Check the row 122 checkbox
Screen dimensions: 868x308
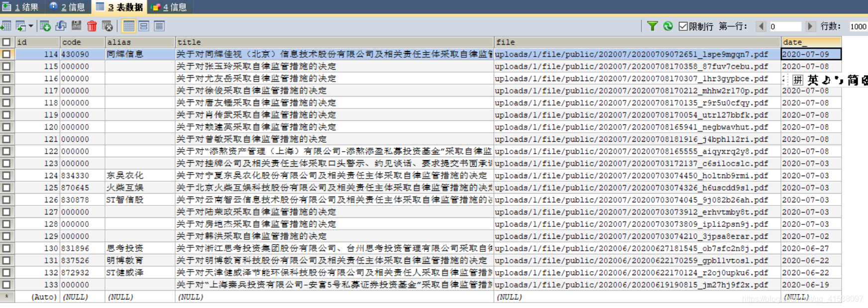[6, 151]
